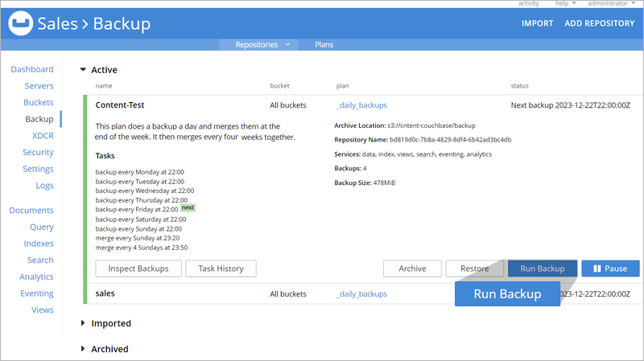Click the Archive button
The height and width of the screenshot is (361, 644).
412,269
